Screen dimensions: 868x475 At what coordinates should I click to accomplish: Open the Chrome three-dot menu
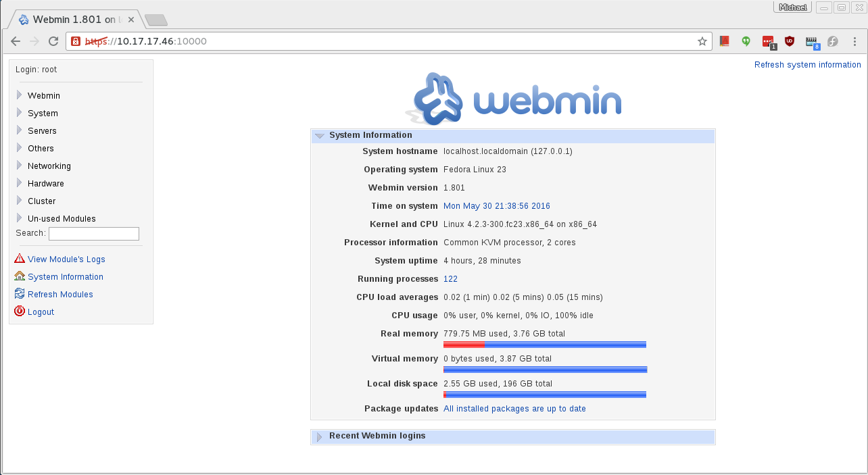click(x=854, y=41)
